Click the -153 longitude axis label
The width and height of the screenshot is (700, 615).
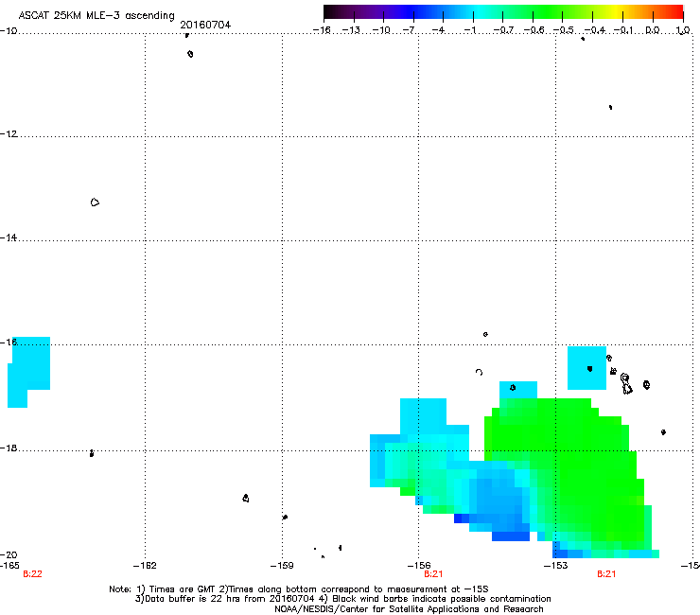(x=556, y=566)
